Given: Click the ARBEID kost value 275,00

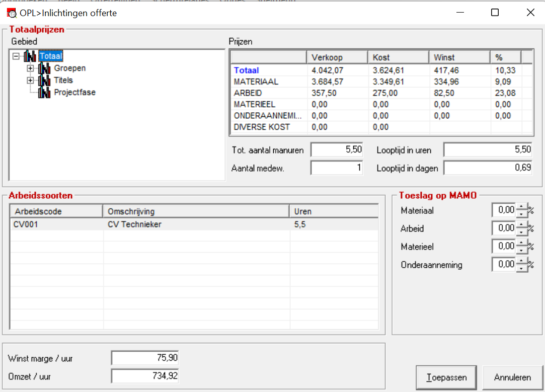Looking at the screenshot, I should 385,93.
